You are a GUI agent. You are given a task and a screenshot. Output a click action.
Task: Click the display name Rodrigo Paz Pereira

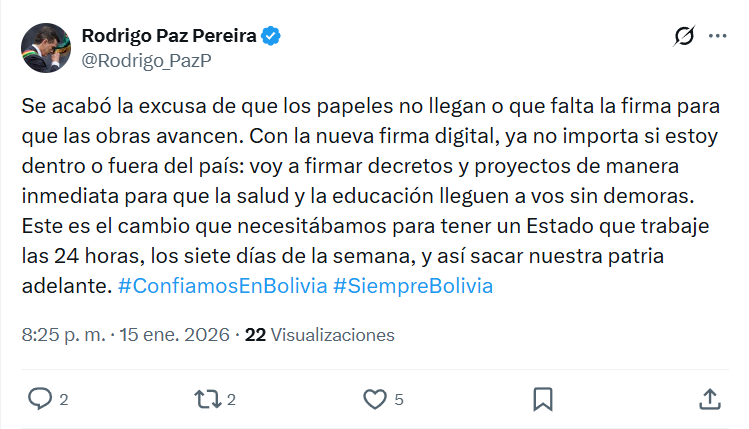(169, 37)
